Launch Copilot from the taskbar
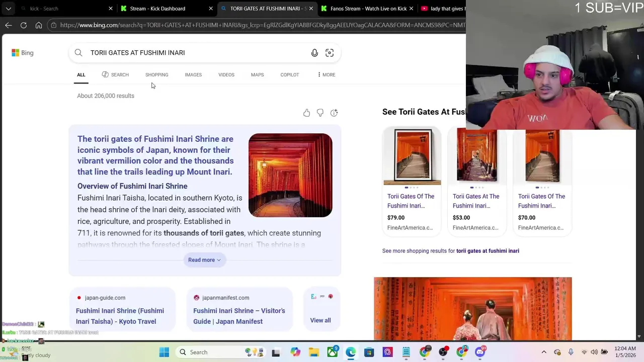 tap(295, 352)
